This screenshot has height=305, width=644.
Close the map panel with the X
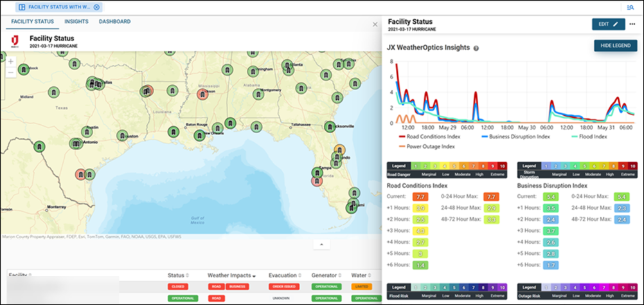[375, 24]
